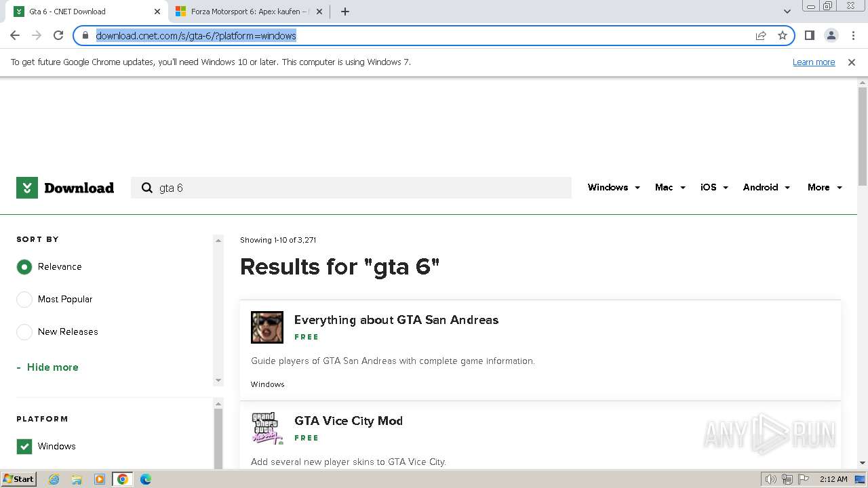
Task: Reload the page
Action: coord(58,35)
